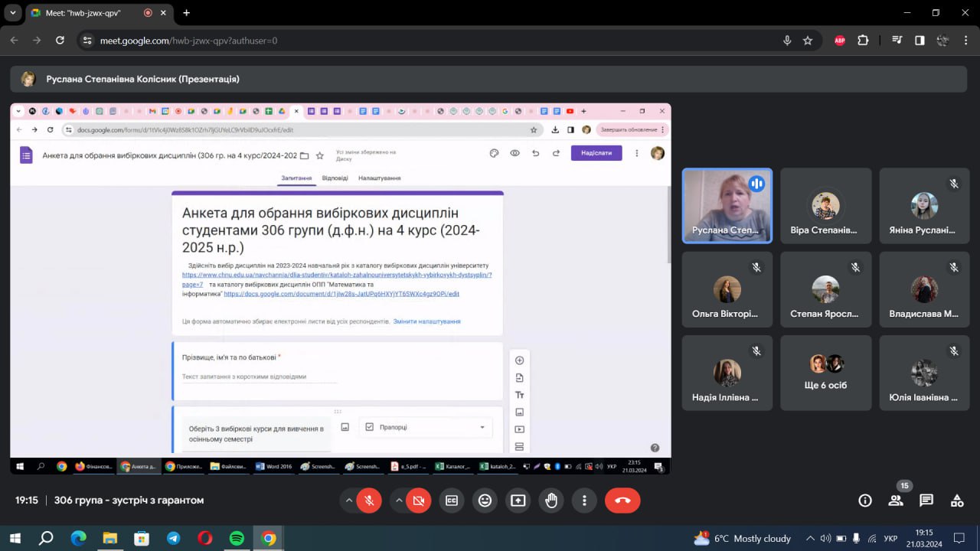The height and width of the screenshot is (551, 980).
Task: Toggle the camera button in Meet
Action: point(418,500)
